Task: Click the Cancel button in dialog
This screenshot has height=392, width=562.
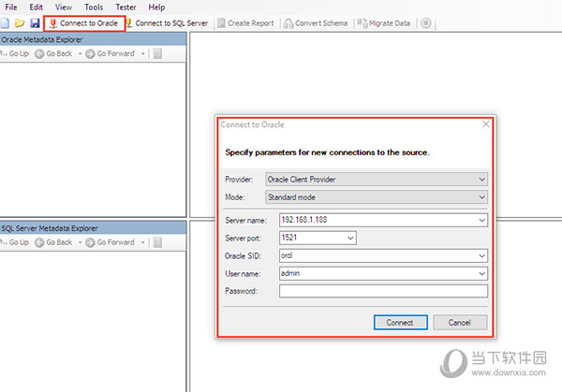Action: [459, 322]
